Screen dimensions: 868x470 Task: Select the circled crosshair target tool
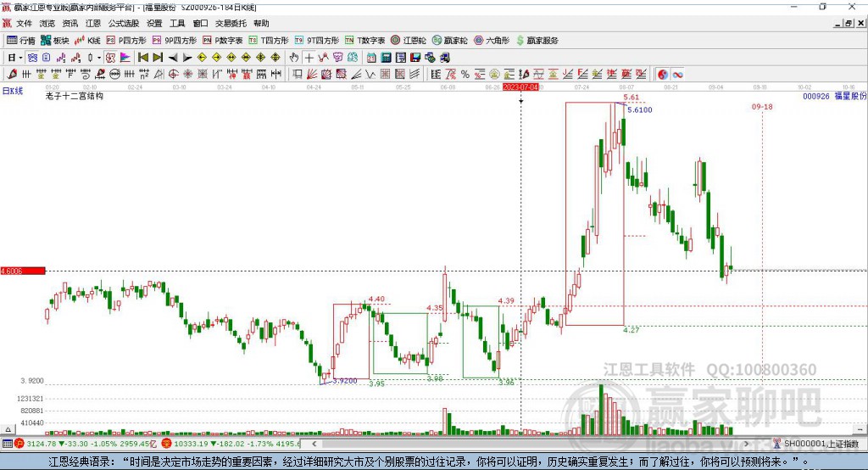pyautogui.click(x=173, y=75)
